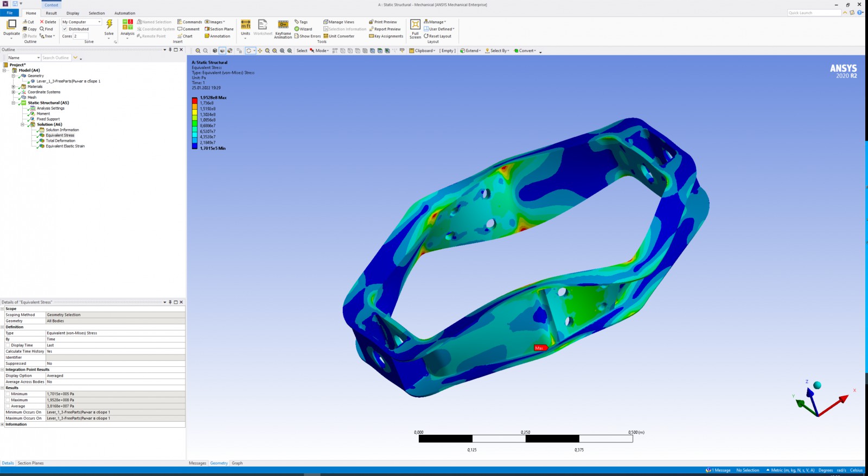The image size is (868, 476).
Task: Click in the Cores number field
Action: click(80, 36)
